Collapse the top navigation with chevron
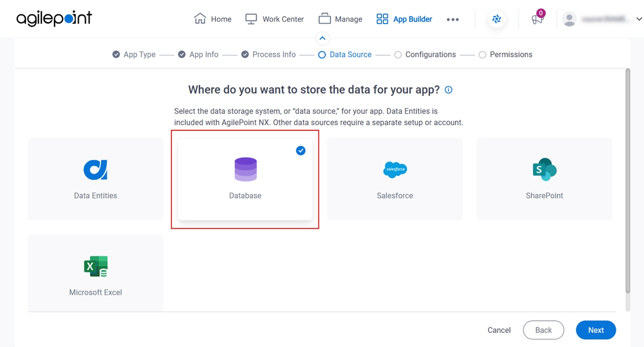Viewport: 644px width, 347px height. [x=323, y=38]
